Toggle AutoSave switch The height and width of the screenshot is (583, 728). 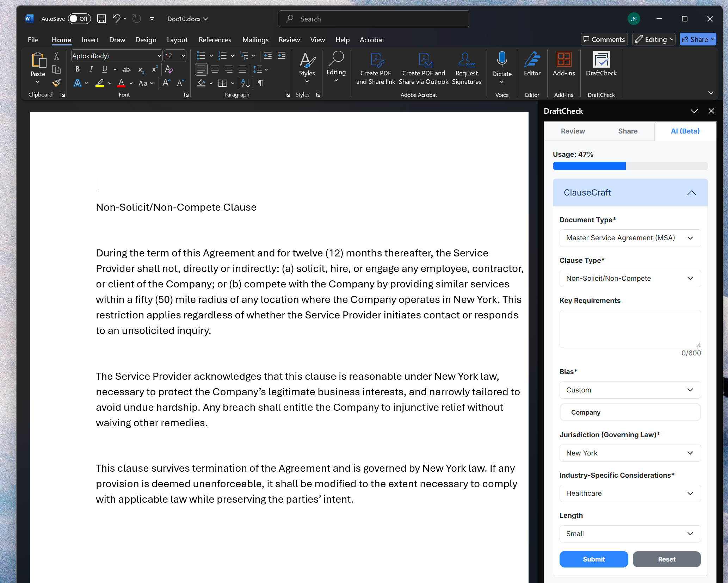(x=79, y=19)
